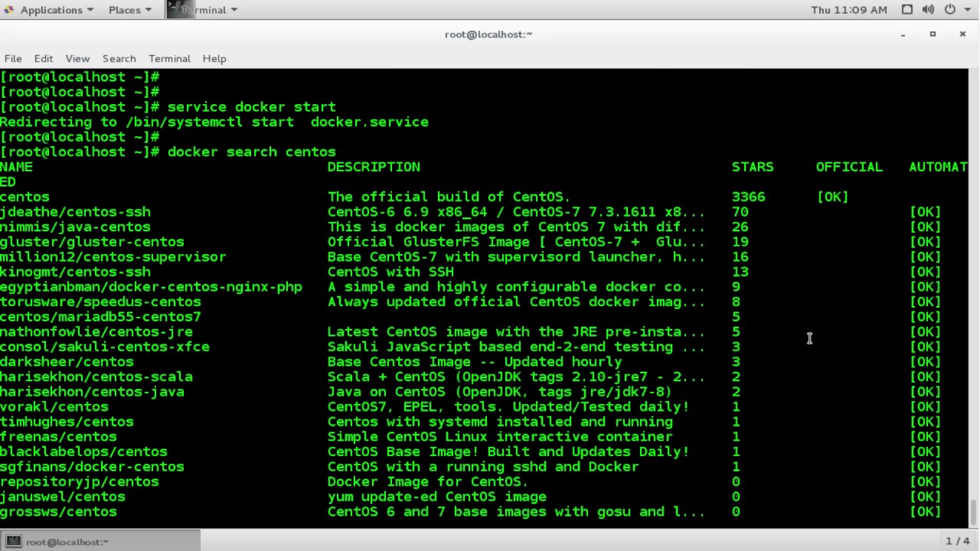This screenshot has height=551, width=980.
Task: Click star count 70 for jdeathe/centos-ssh
Action: (740, 212)
